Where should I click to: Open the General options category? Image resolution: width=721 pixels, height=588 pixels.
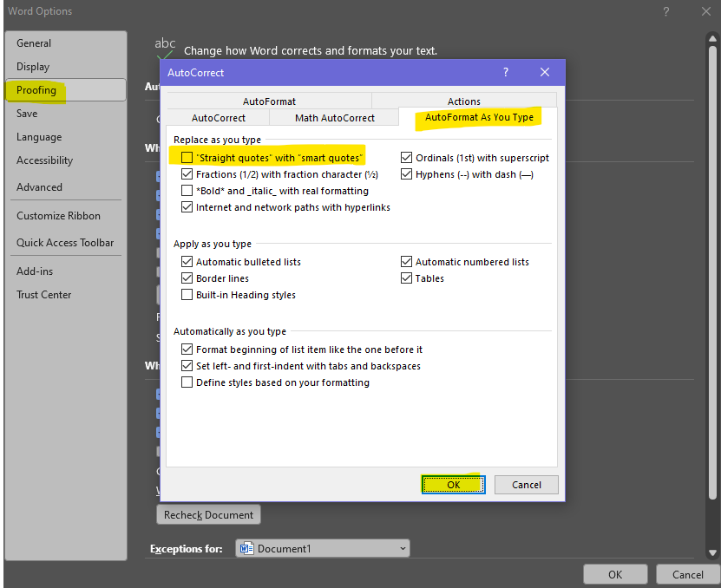pos(66,43)
